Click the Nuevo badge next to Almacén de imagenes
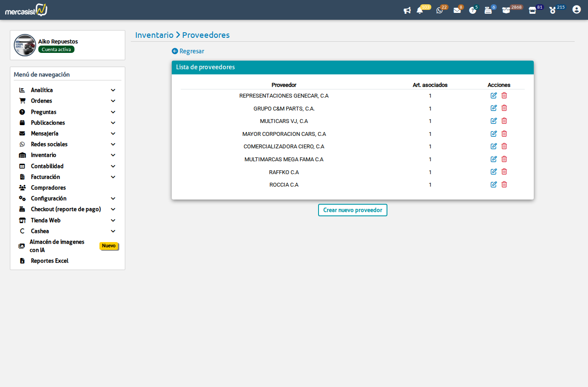 [x=109, y=246]
